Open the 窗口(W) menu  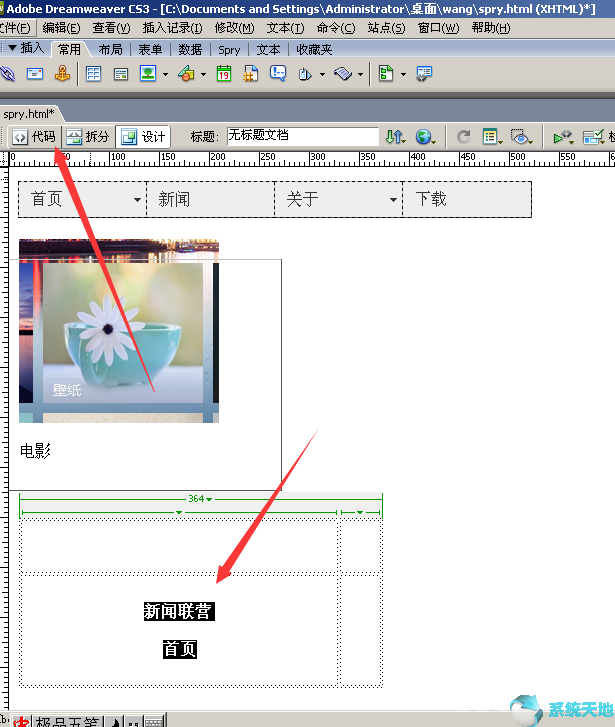pyautogui.click(x=438, y=28)
